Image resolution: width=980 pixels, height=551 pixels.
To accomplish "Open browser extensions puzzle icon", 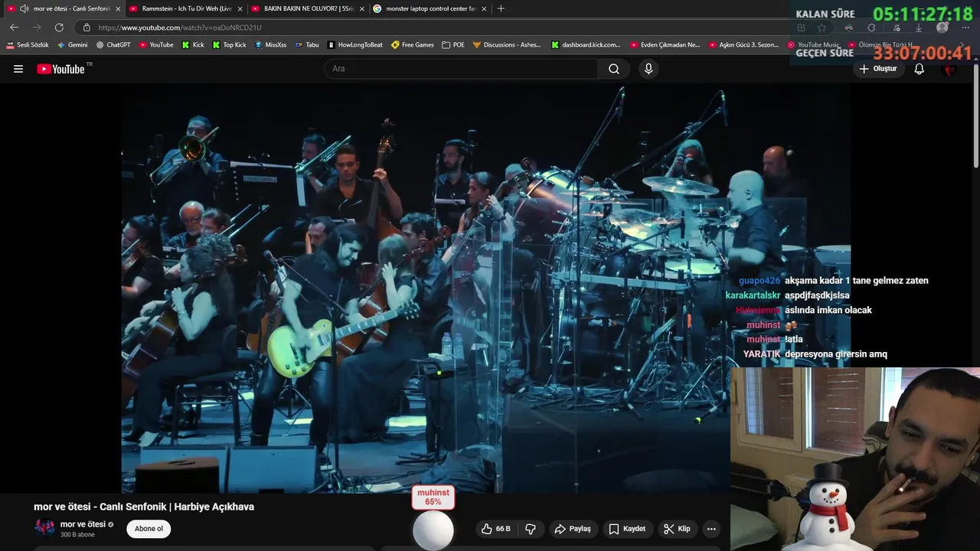I will (x=871, y=28).
